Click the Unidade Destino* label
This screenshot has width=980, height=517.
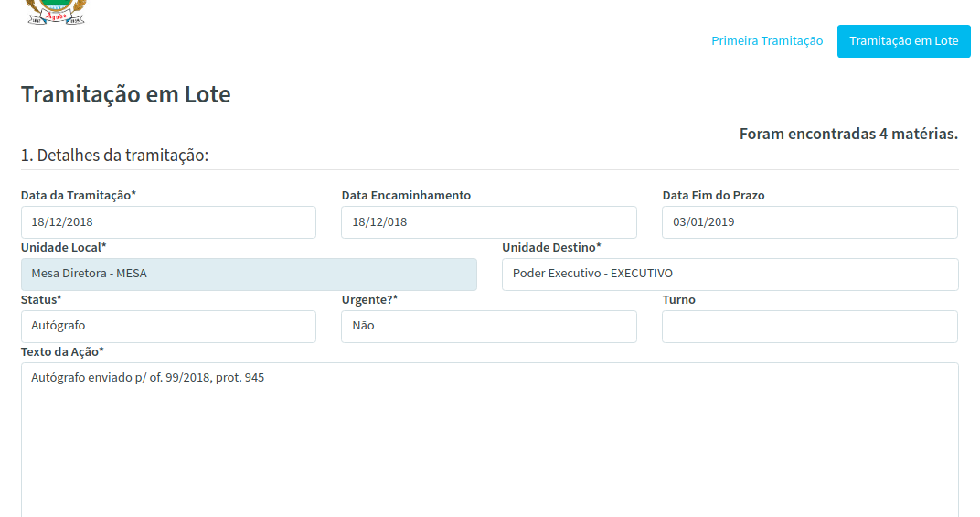click(x=551, y=247)
